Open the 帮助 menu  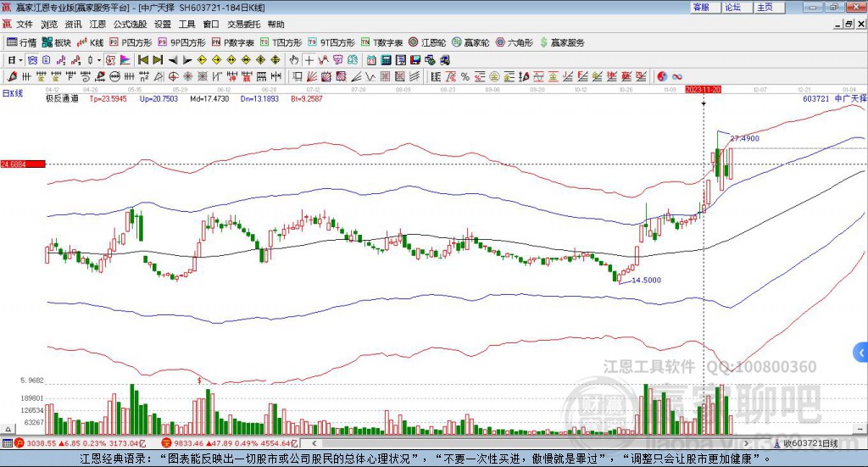coord(275,25)
